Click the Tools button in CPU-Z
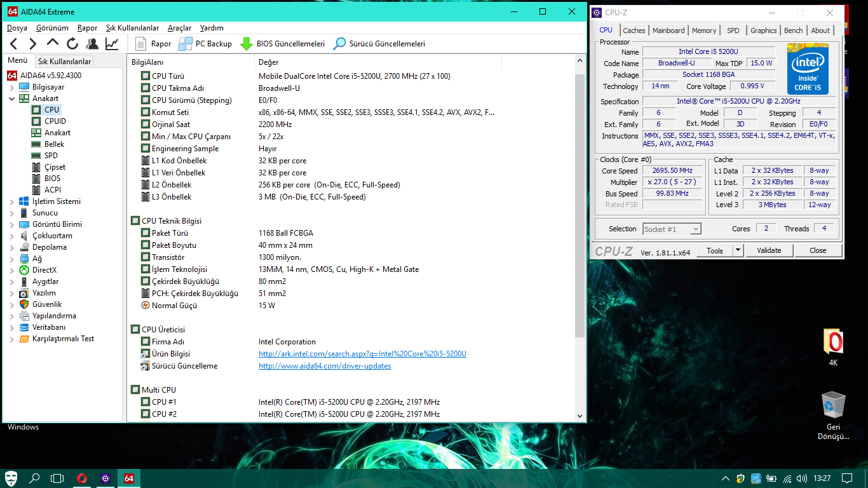The height and width of the screenshot is (488, 868). pos(715,250)
